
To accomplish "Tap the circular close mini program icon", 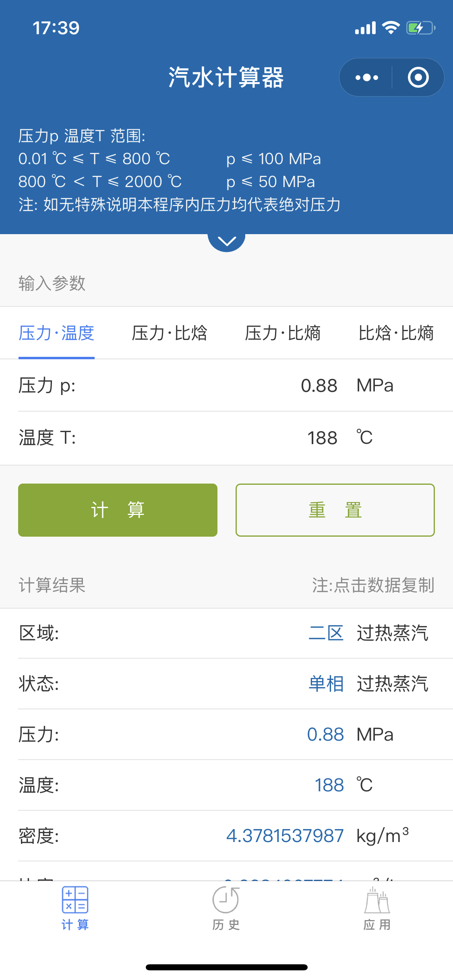I will [x=418, y=77].
